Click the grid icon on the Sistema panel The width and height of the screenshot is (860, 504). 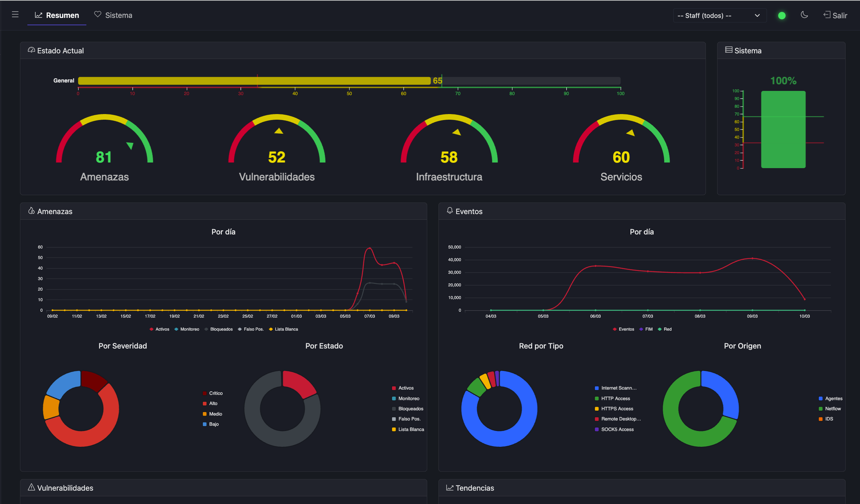click(x=728, y=50)
